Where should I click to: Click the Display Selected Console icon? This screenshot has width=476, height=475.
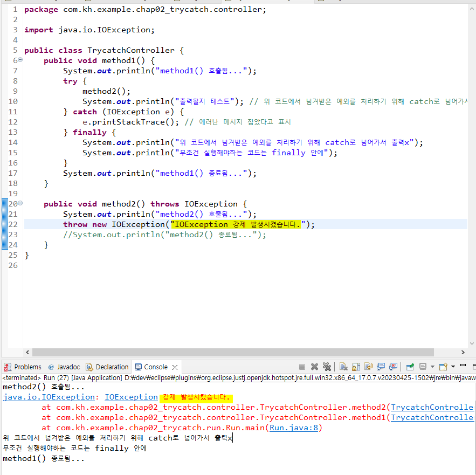423,367
